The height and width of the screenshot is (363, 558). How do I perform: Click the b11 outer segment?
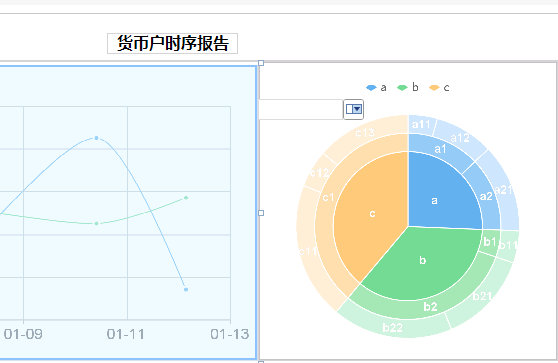(508, 246)
